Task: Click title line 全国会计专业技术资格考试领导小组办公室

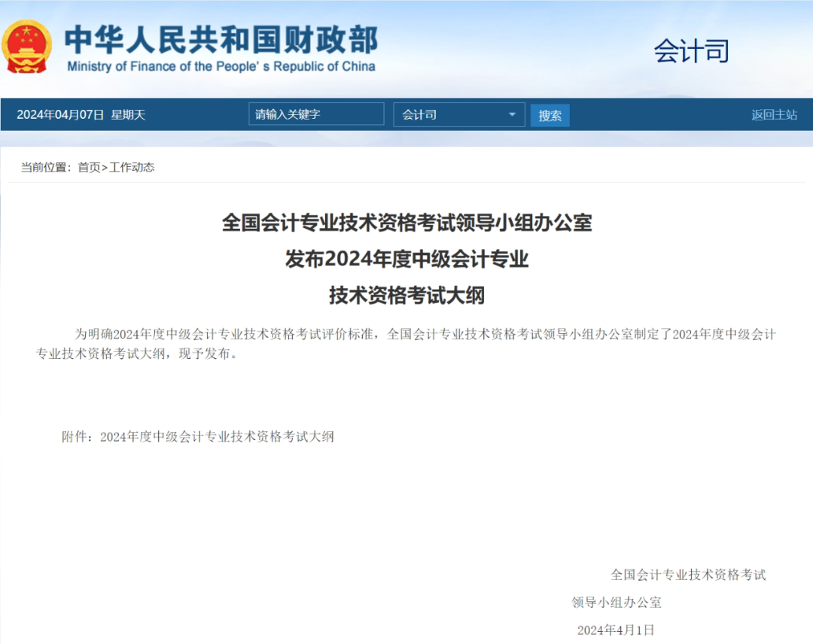Action: pos(406,223)
